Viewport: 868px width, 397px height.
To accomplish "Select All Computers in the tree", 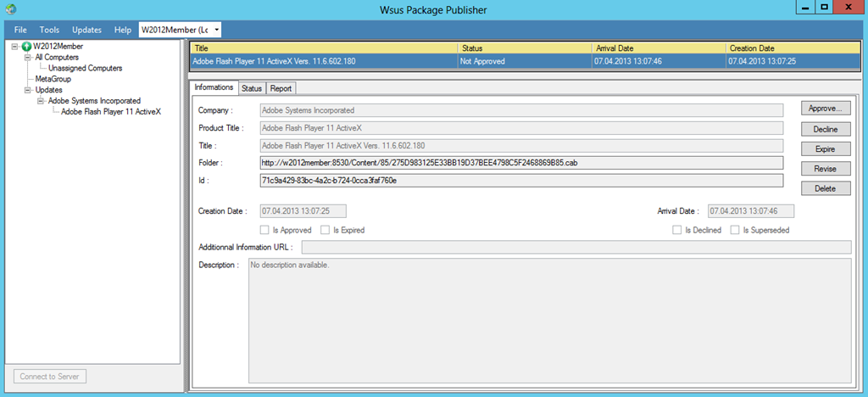I will (x=57, y=57).
